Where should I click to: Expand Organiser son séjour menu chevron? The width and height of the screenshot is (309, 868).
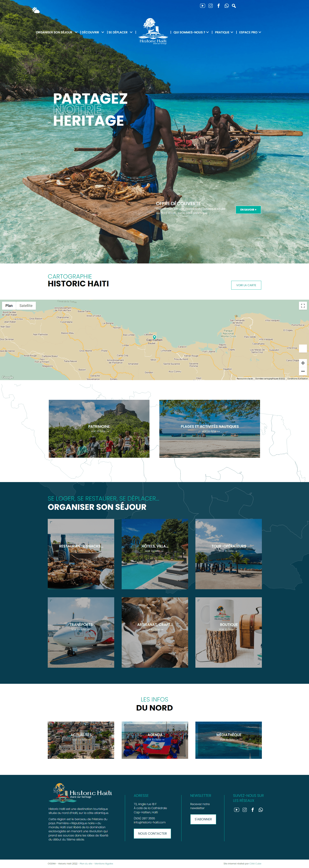pyautogui.click(x=76, y=32)
